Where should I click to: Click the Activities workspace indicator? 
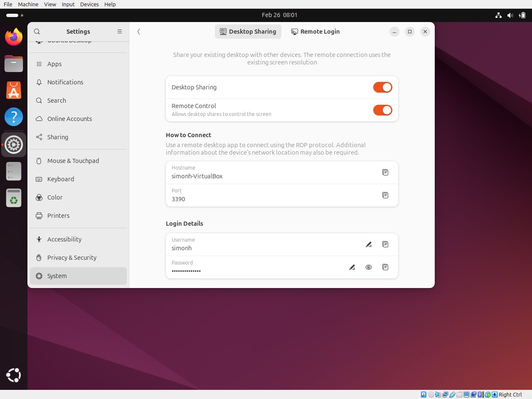[x=15, y=15]
